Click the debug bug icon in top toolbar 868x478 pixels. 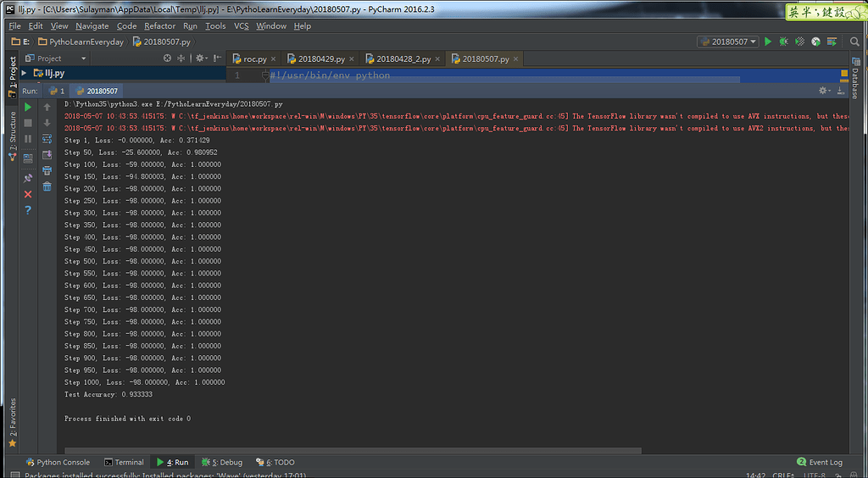pos(783,42)
